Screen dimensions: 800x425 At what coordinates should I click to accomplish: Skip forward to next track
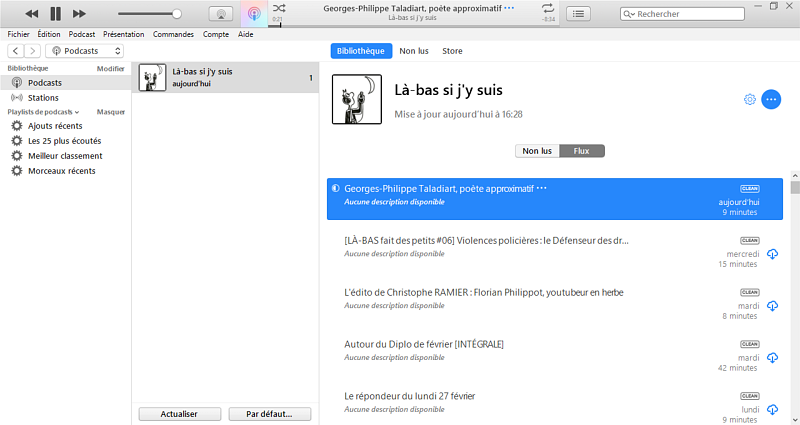[79, 14]
